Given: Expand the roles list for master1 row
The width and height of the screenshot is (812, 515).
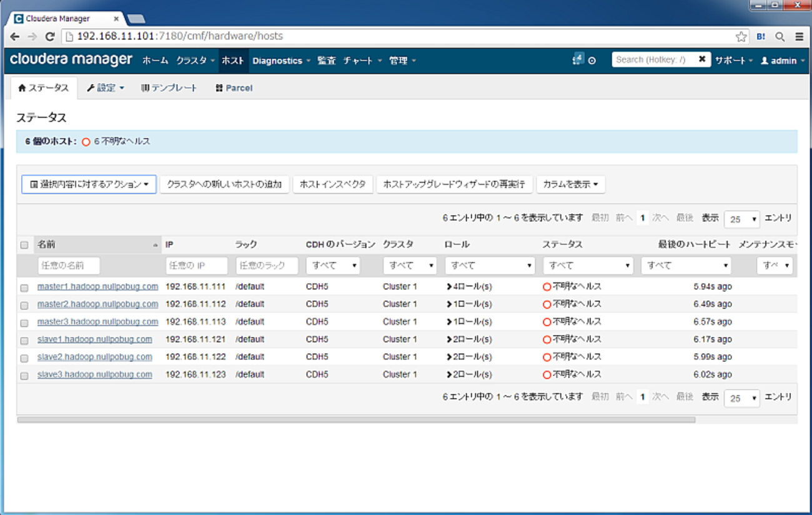Looking at the screenshot, I should [449, 287].
